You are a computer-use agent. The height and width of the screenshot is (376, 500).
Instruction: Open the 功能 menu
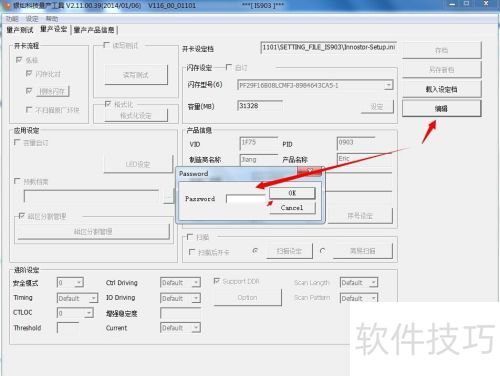pyautogui.click(x=12, y=19)
